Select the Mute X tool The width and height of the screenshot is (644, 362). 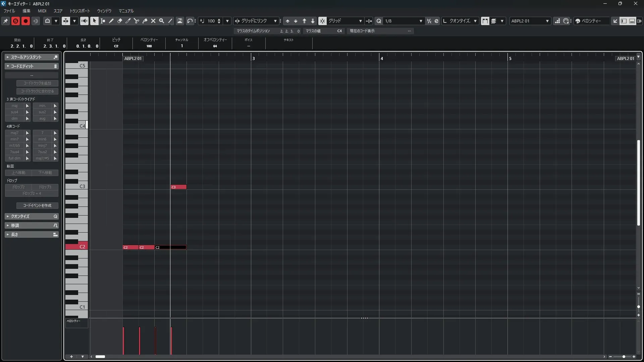(153, 21)
